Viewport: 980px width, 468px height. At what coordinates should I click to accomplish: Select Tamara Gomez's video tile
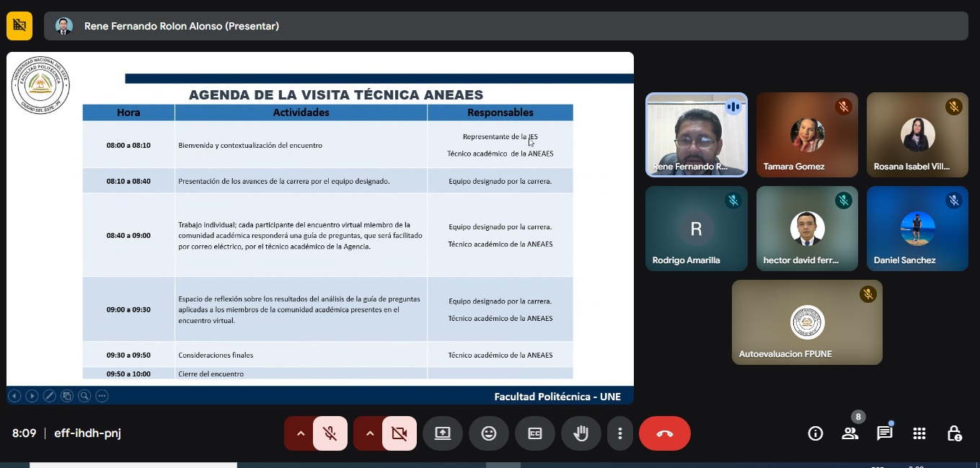point(807,134)
